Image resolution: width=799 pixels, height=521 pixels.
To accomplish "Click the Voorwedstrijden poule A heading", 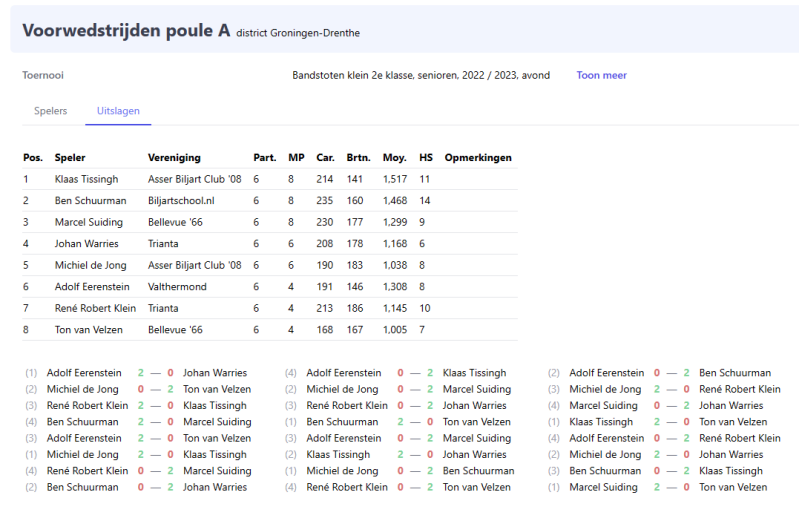I will [125, 30].
